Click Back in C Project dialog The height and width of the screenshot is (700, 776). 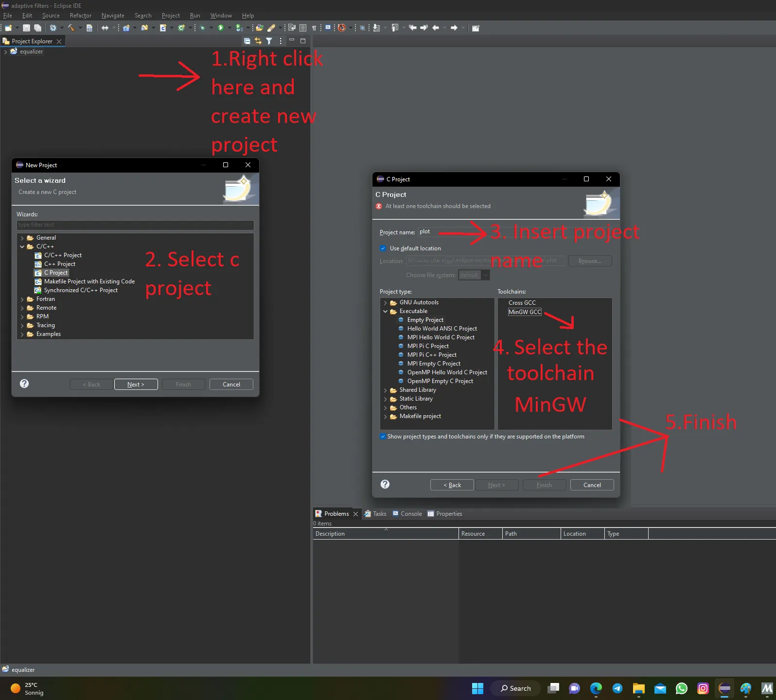pyautogui.click(x=452, y=485)
